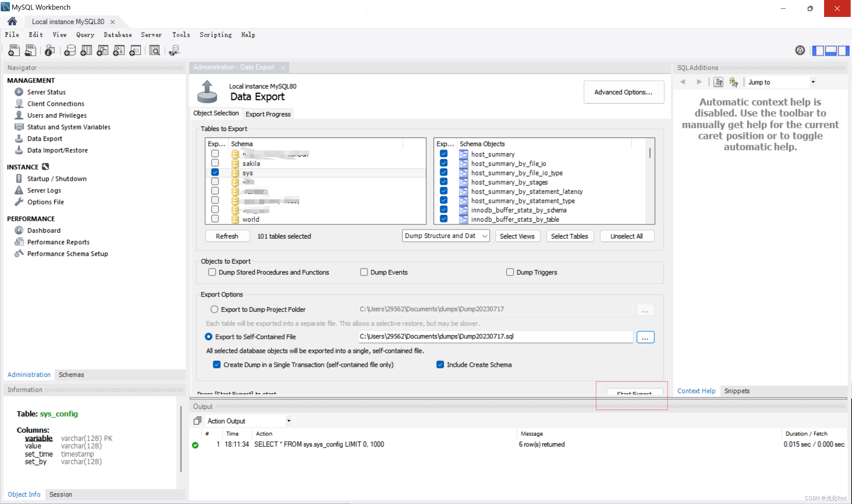Toggle the bottom output panel icon

pyautogui.click(x=831, y=50)
